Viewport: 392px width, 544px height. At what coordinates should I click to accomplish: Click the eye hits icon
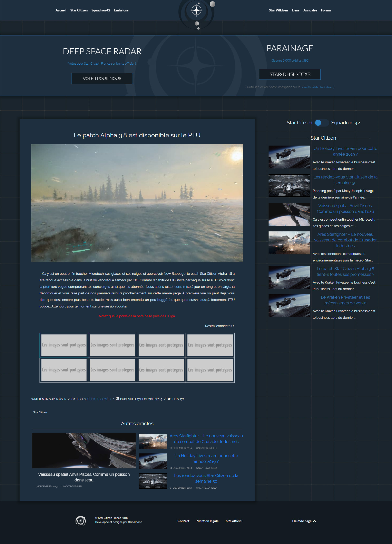click(169, 399)
